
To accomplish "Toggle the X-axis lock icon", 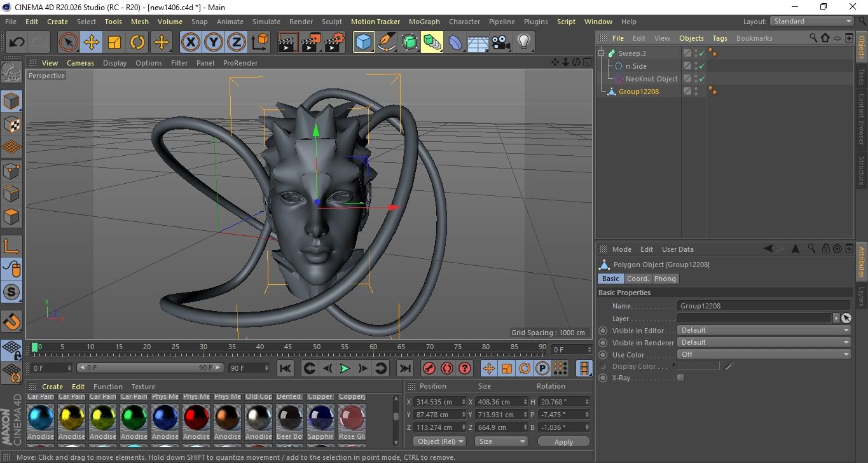I will click(x=190, y=43).
